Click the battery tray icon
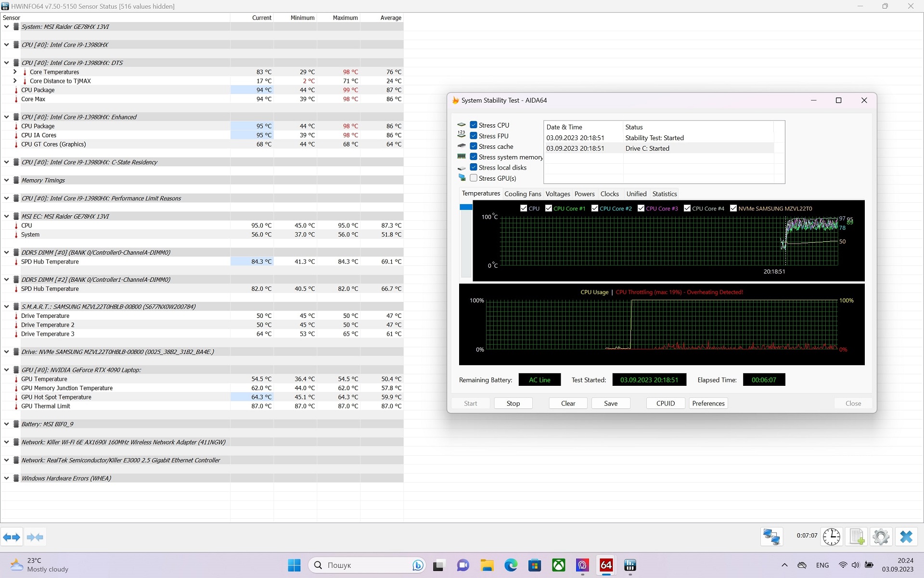The image size is (924, 578). point(869,565)
